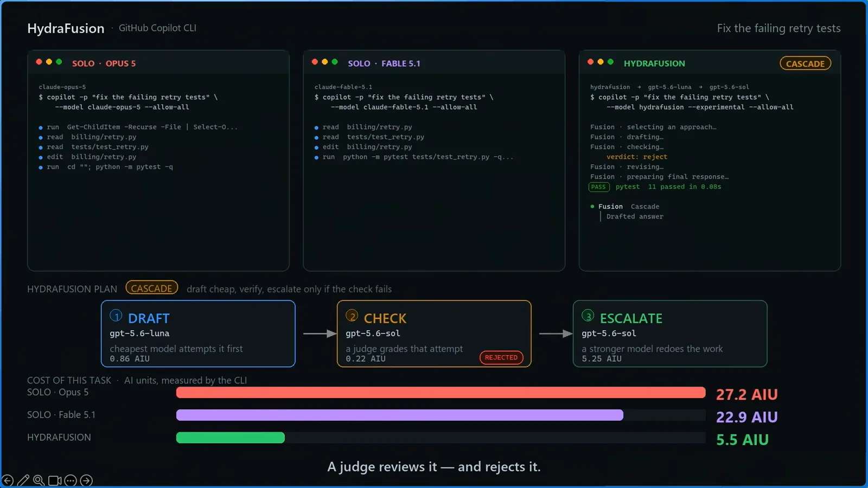Image resolution: width=868 pixels, height=488 pixels.
Task: Click the purple Solo Fable 5.1 cost bar
Action: [400, 415]
